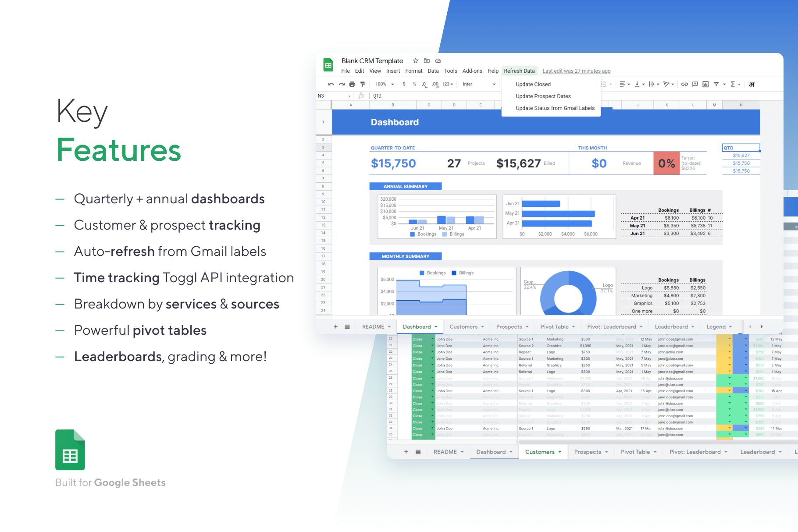Screen dimensions: 798x532
Task: Click the insert comment icon
Action: (x=695, y=84)
